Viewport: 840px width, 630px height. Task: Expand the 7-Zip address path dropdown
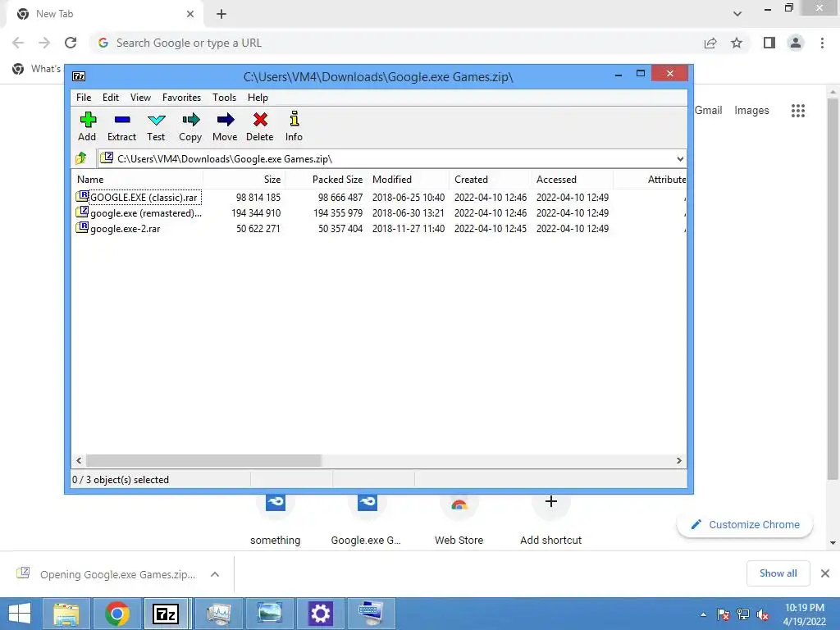(x=680, y=158)
